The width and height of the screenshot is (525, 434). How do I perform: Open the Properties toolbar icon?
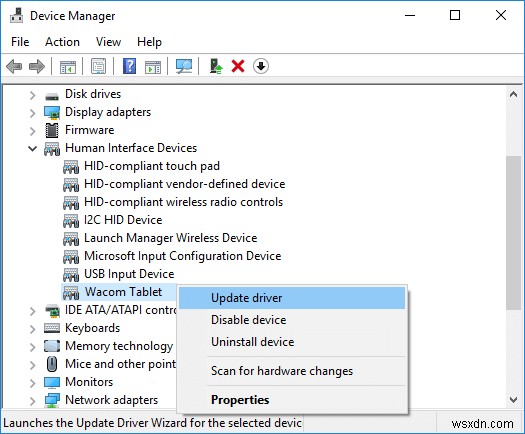pos(98,66)
